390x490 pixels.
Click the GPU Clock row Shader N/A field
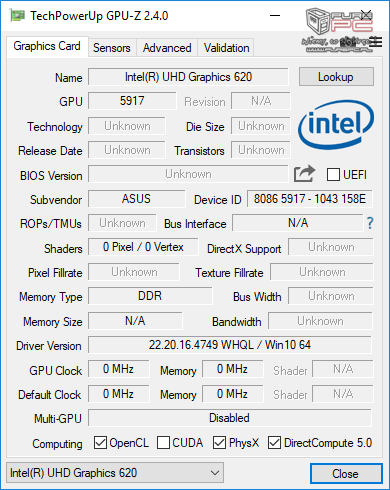(x=343, y=369)
